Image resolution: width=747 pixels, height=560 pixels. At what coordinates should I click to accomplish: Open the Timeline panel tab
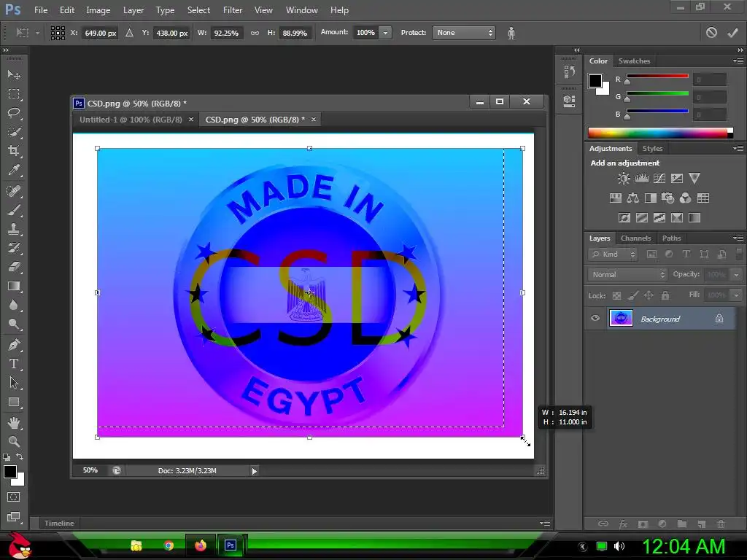(x=59, y=524)
